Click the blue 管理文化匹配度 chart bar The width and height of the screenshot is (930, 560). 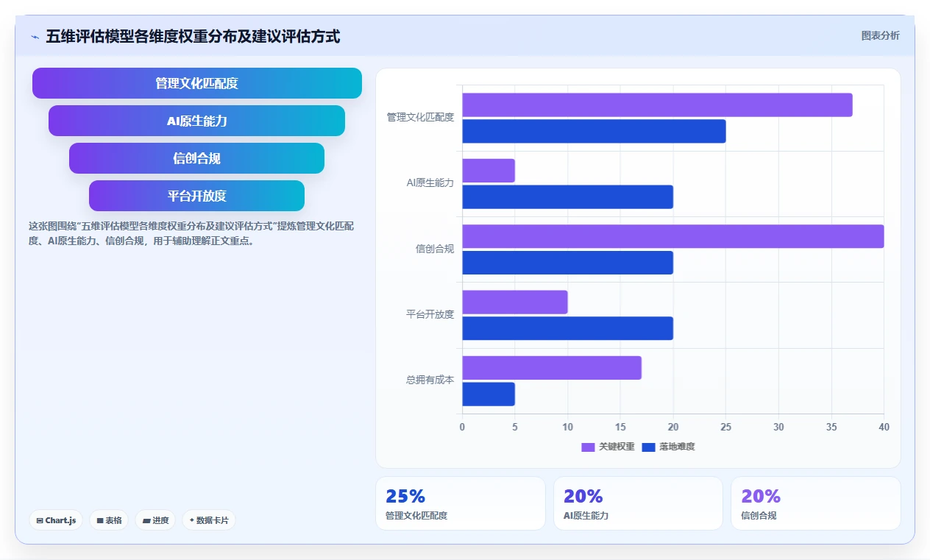coord(594,131)
